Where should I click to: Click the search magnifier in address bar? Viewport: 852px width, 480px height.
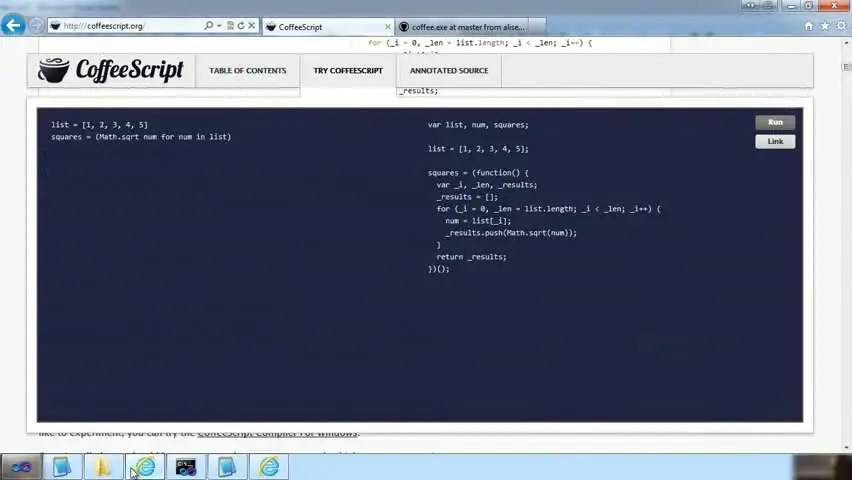click(x=209, y=26)
